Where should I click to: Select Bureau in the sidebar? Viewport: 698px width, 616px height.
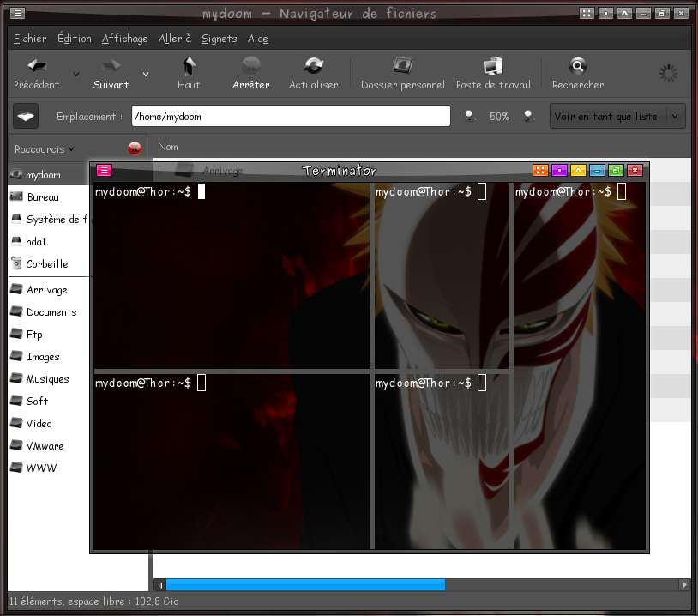click(x=49, y=196)
